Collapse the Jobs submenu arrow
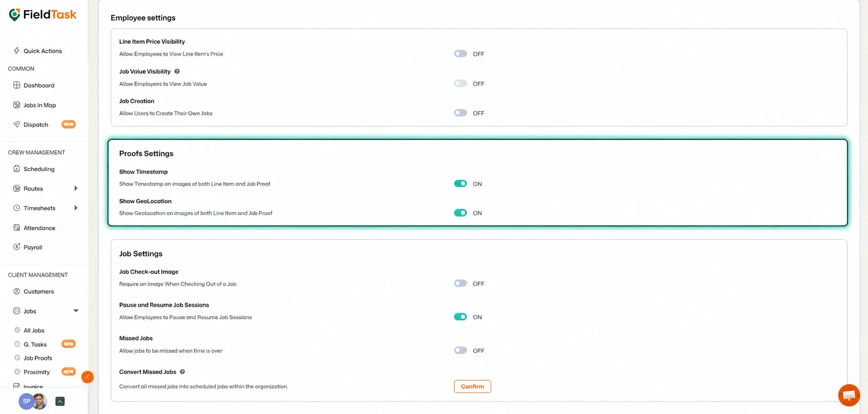 pos(76,311)
